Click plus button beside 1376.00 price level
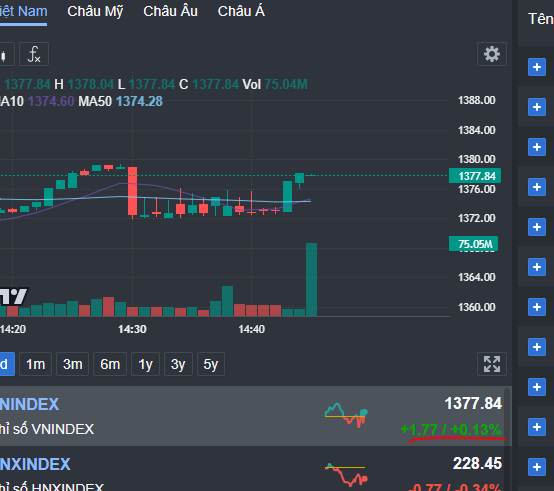Image resolution: width=554 pixels, height=491 pixels. pos(537,187)
